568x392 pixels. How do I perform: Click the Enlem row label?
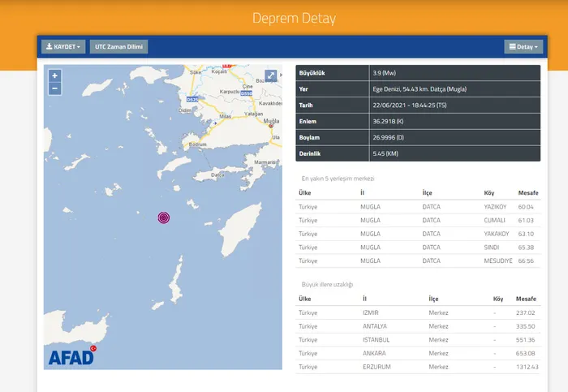(x=308, y=122)
